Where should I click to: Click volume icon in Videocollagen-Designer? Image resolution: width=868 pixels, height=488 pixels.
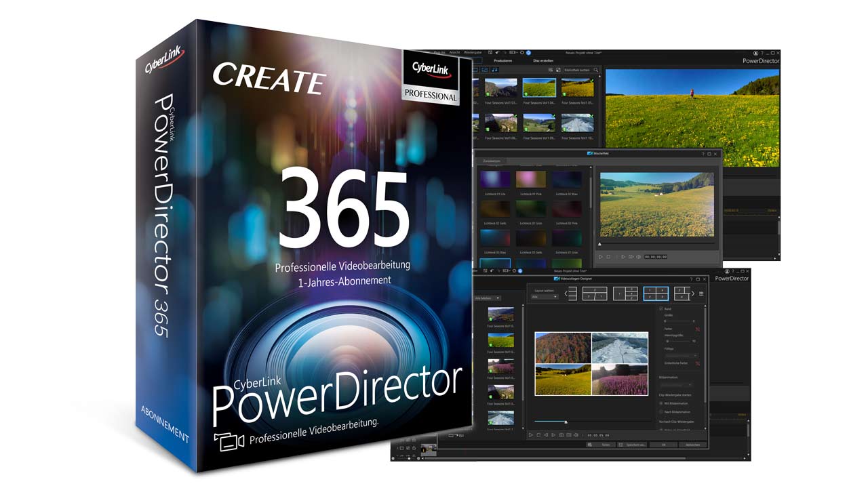(576, 435)
